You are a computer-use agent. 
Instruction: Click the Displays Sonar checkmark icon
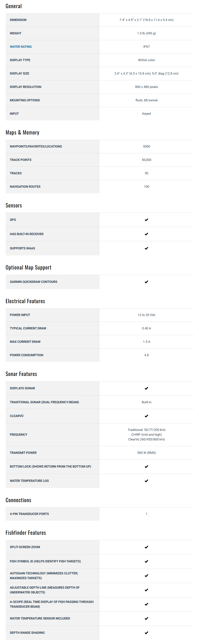pos(146,388)
